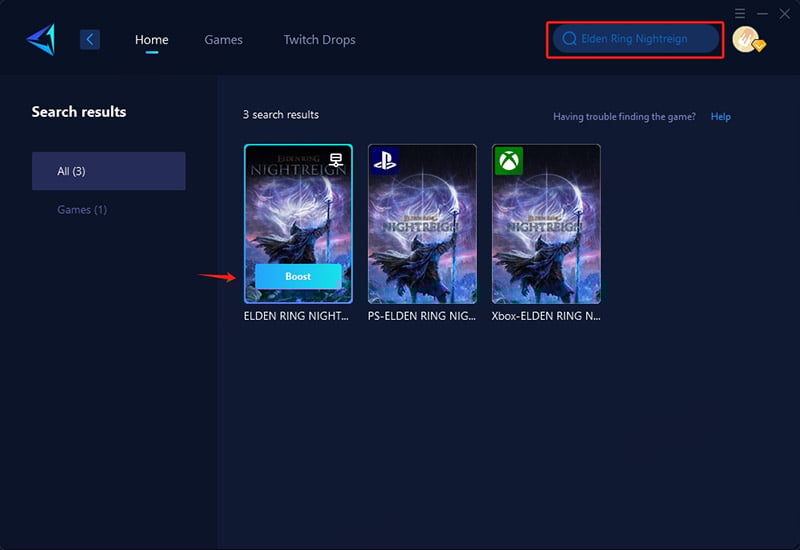The image size is (800, 550).
Task: Open the hamburger menu icon
Action: [740, 13]
